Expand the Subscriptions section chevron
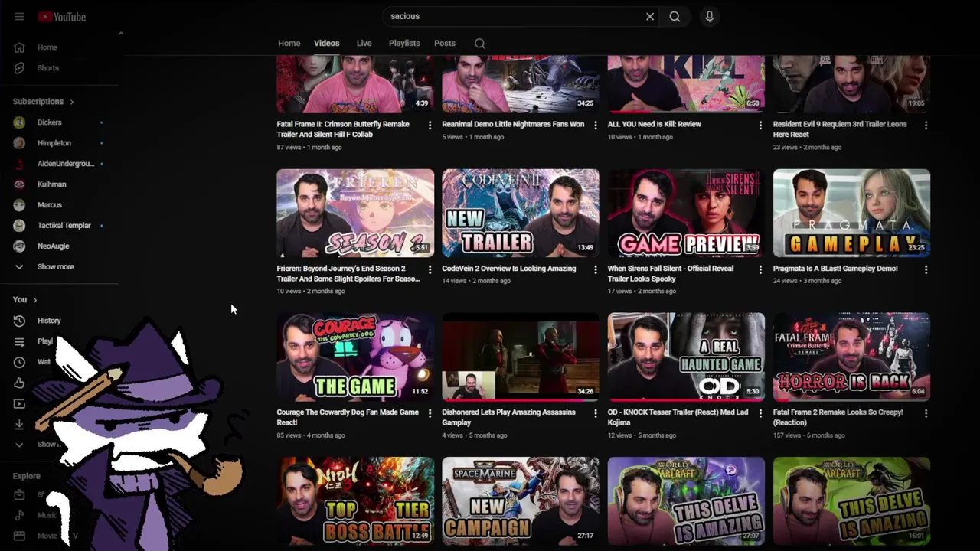980x551 pixels. [x=72, y=102]
